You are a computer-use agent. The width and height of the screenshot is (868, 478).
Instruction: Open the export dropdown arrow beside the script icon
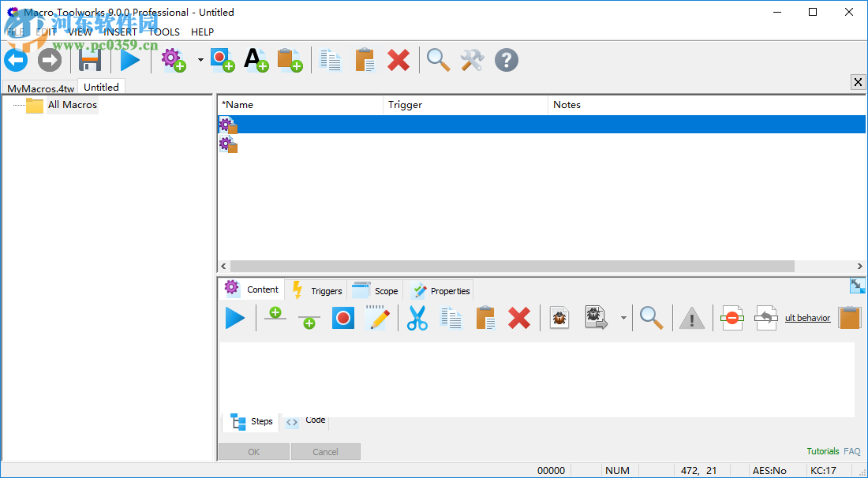point(623,318)
